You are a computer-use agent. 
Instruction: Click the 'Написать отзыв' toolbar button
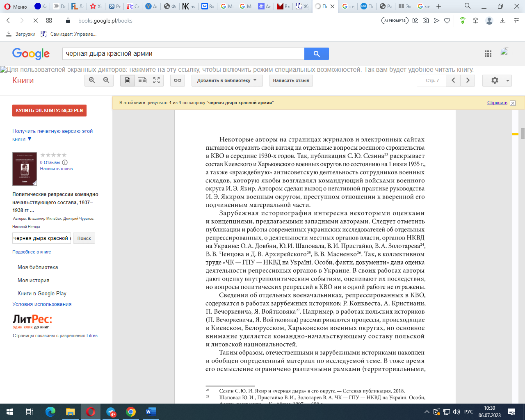click(291, 80)
